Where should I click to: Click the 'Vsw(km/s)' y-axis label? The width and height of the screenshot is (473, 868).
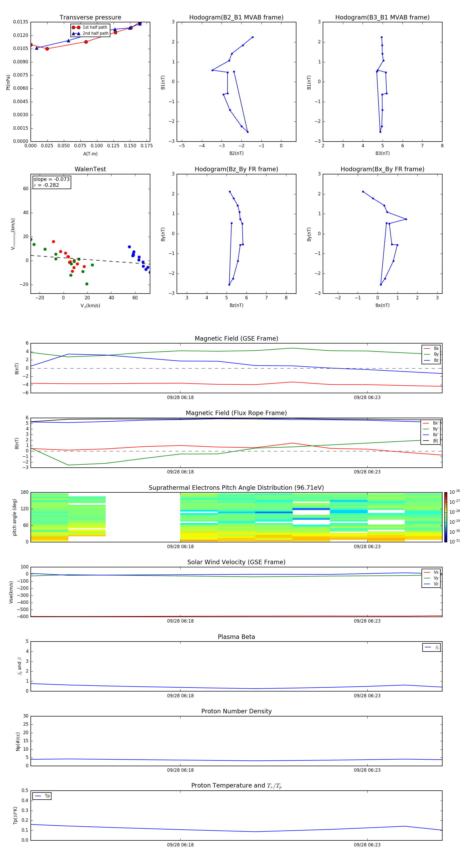pyautogui.click(x=11, y=592)
